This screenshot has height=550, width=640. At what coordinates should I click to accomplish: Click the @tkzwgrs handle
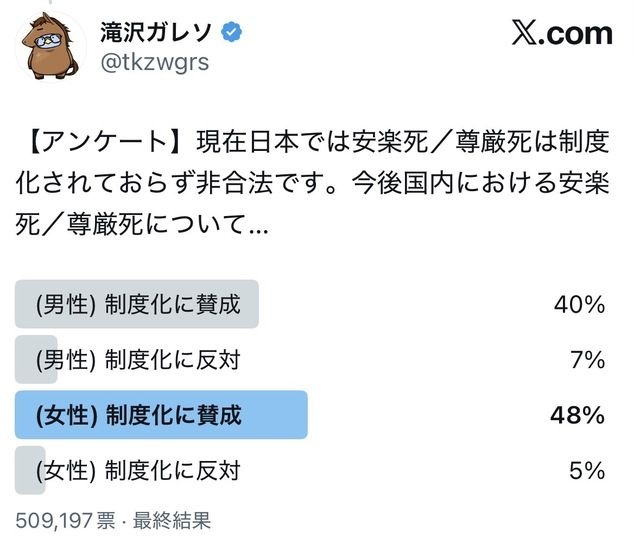click(155, 62)
